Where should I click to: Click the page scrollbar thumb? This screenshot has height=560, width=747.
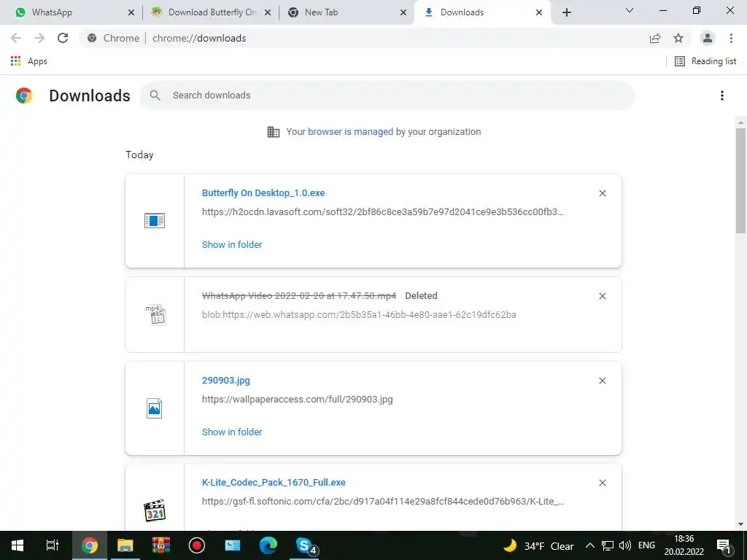[741, 181]
